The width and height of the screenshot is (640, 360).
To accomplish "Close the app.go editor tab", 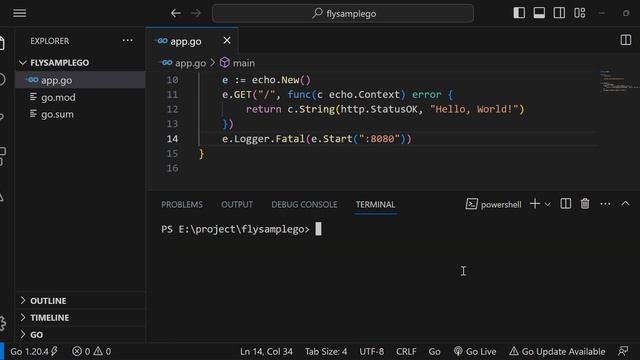I will [227, 40].
